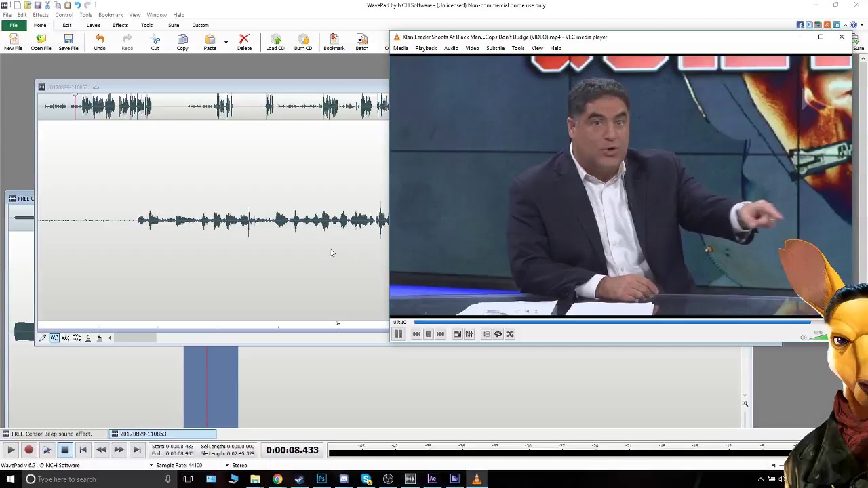868x488 pixels.
Task: Toggle VLC fullscreen video mode
Action: pyautogui.click(x=457, y=334)
